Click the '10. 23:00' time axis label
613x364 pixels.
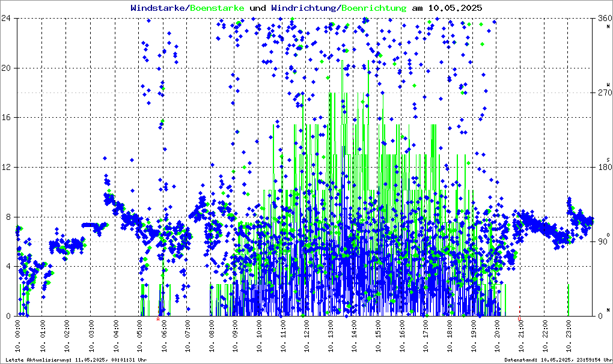pyautogui.click(x=570, y=336)
